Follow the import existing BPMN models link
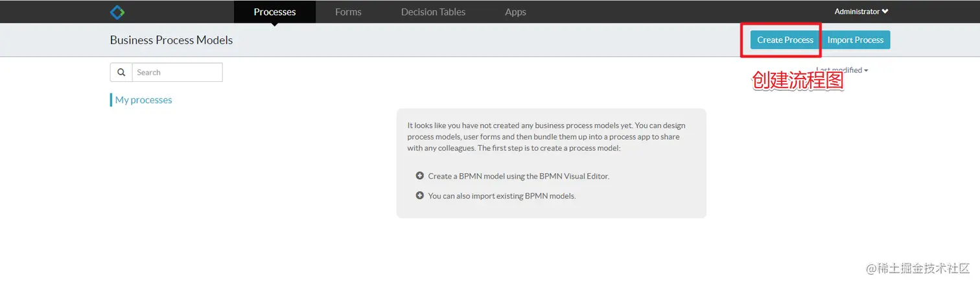 502,195
